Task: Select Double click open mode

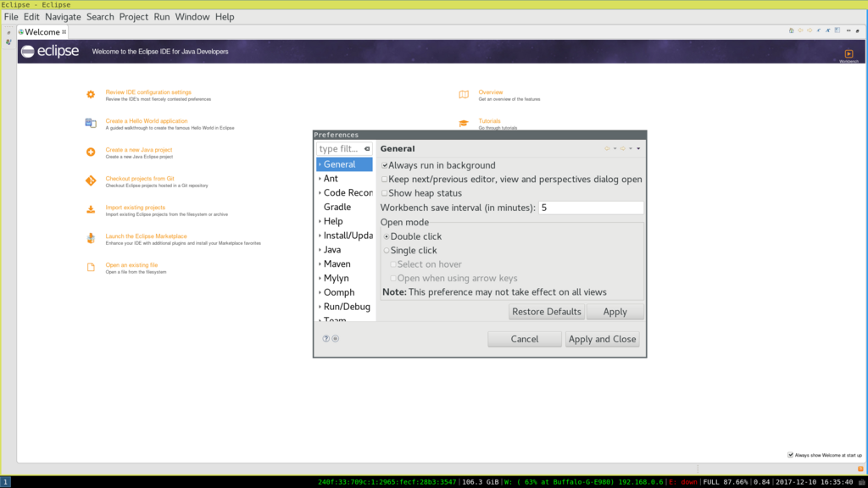Action: (x=387, y=236)
